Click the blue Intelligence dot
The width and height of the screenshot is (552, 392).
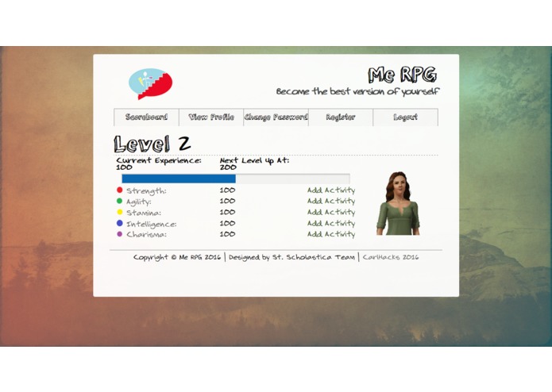(120, 223)
